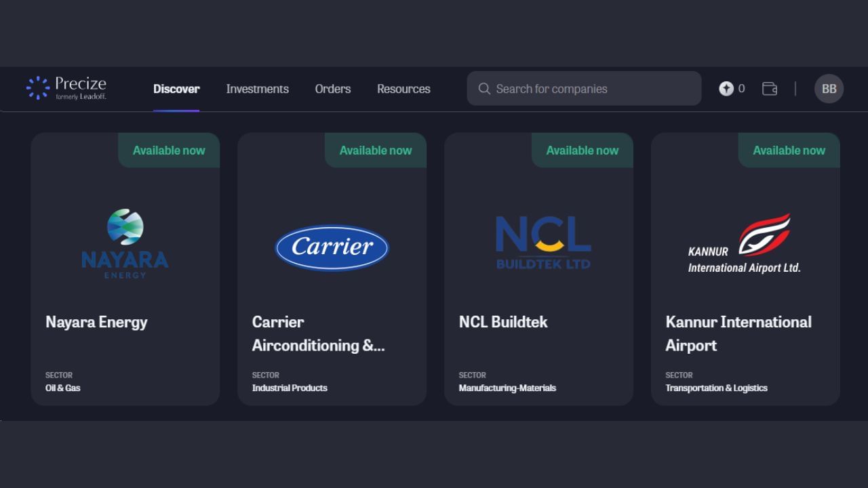This screenshot has height=488, width=868.
Task: Click the Kannur International Airport logo
Action: click(x=745, y=244)
